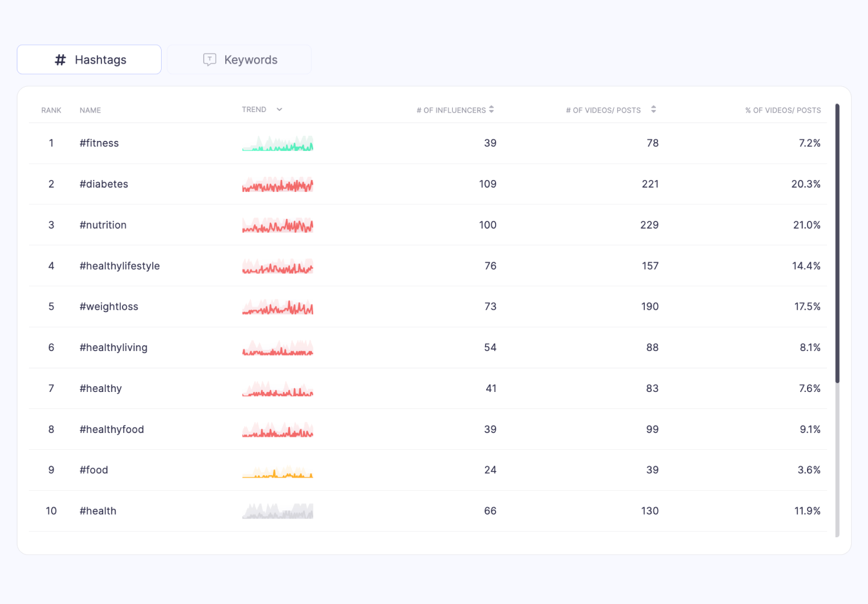Click the Rank column header
The height and width of the screenshot is (604, 868).
(52, 110)
